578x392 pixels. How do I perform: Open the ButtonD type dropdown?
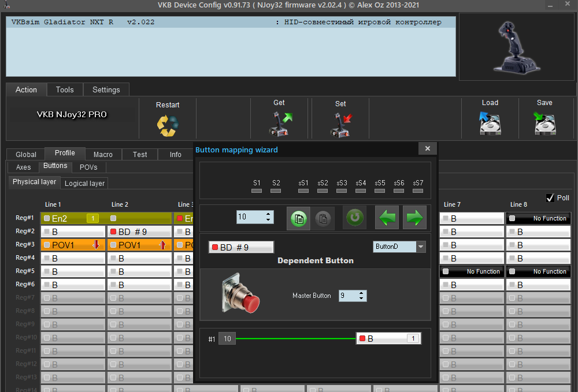[x=421, y=247]
